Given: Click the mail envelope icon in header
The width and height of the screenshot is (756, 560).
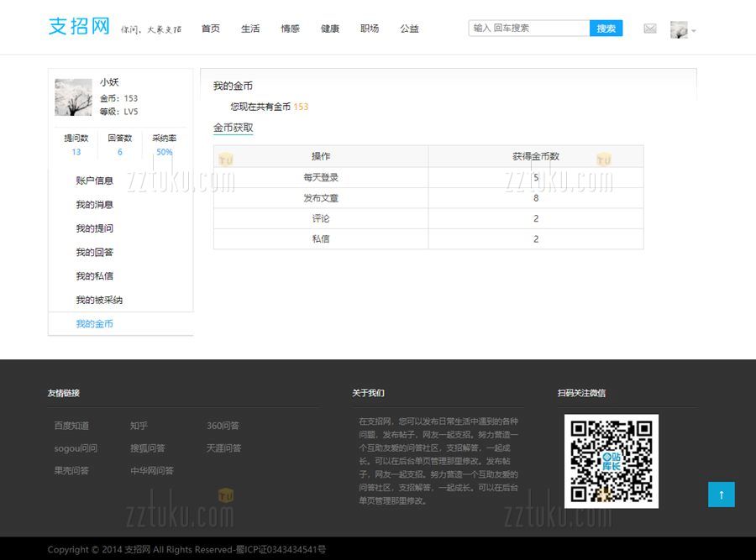Looking at the screenshot, I should [x=649, y=29].
